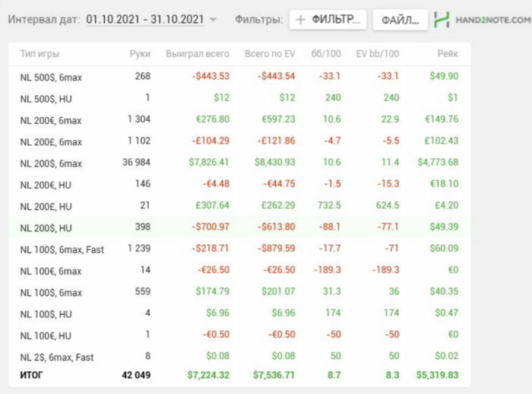Click the ФИЛЬТР add filter button
Screen dimensions: 532x394
328,20
